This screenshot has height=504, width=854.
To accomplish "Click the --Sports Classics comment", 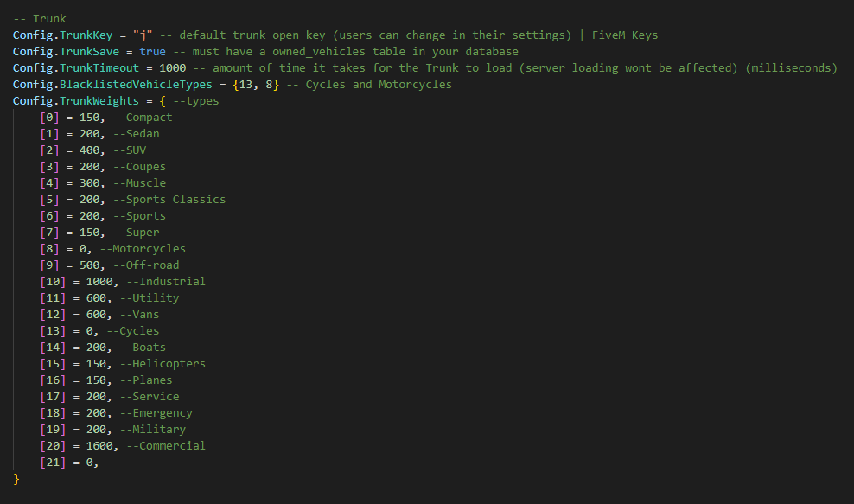I will 169,200.
